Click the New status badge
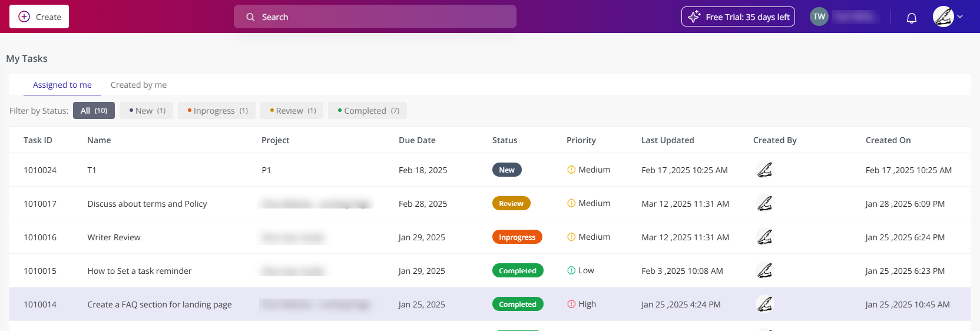The height and width of the screenshot is (331, 980). (507, 170)
